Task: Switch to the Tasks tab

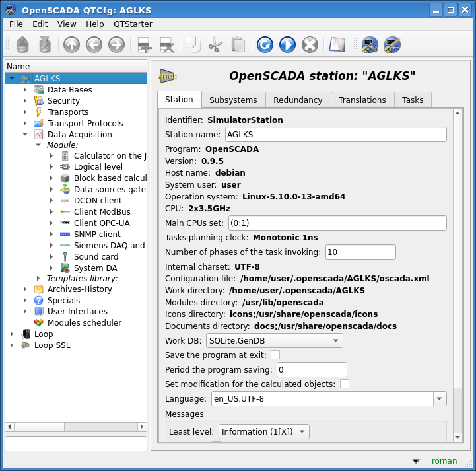Action: click(x=413, y=100)
